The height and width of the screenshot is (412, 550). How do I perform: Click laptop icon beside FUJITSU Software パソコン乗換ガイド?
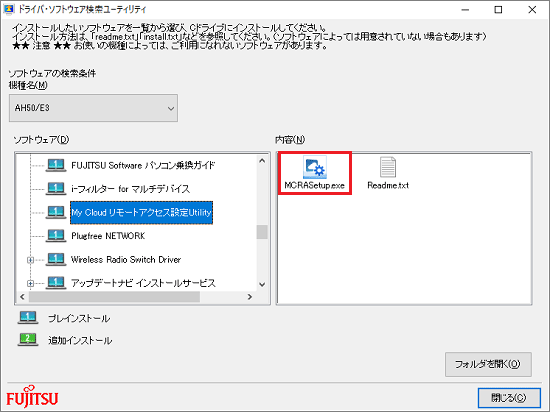pos(56,165)
